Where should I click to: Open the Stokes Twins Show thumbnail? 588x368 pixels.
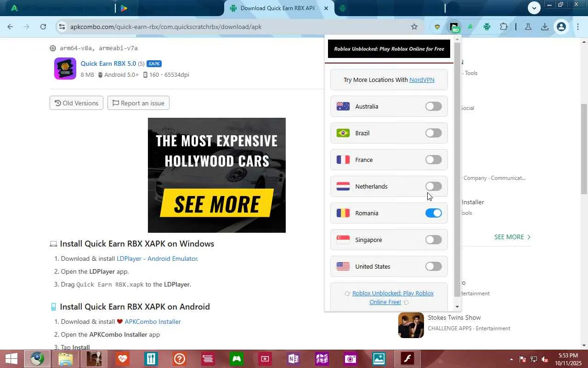411,325
